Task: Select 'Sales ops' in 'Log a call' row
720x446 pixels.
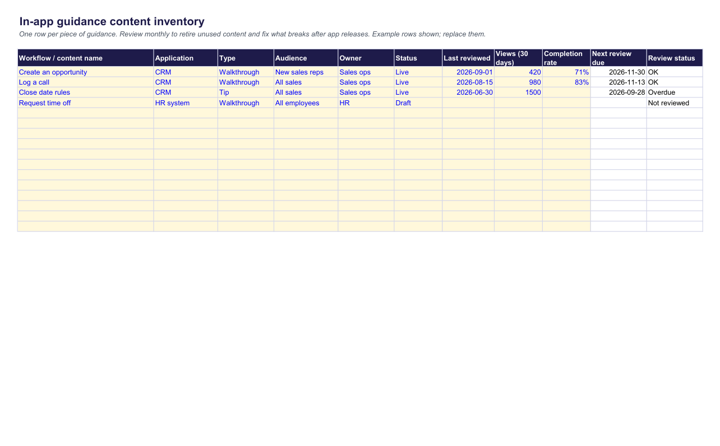Action: [366, 82]
